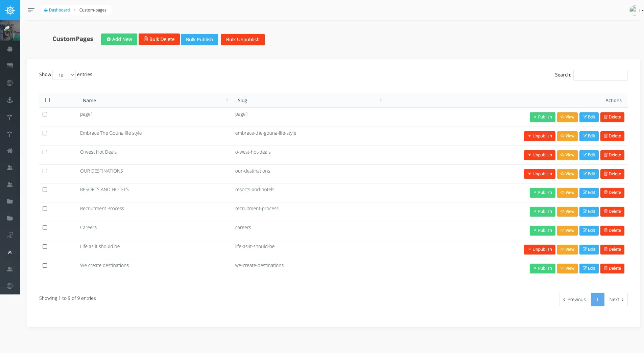
Task: Click Showing 1 to 9 of 9 entries text
Action: (67, 298)
